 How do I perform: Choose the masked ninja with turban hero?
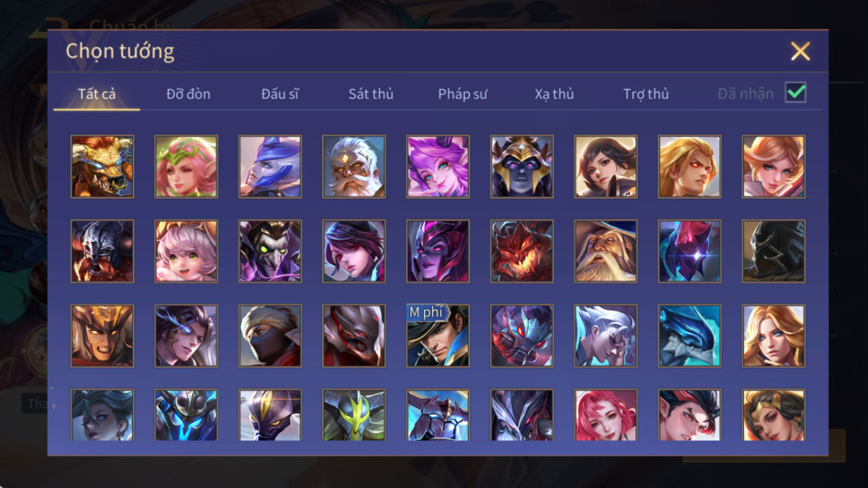pyautogui.click(x=270, y=336)
